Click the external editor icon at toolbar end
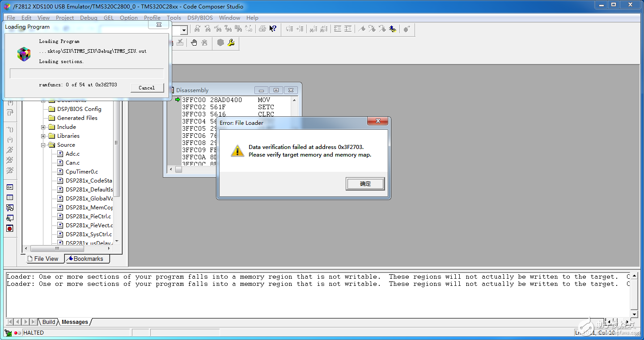644x340 pixels. (x=407, y=29)
